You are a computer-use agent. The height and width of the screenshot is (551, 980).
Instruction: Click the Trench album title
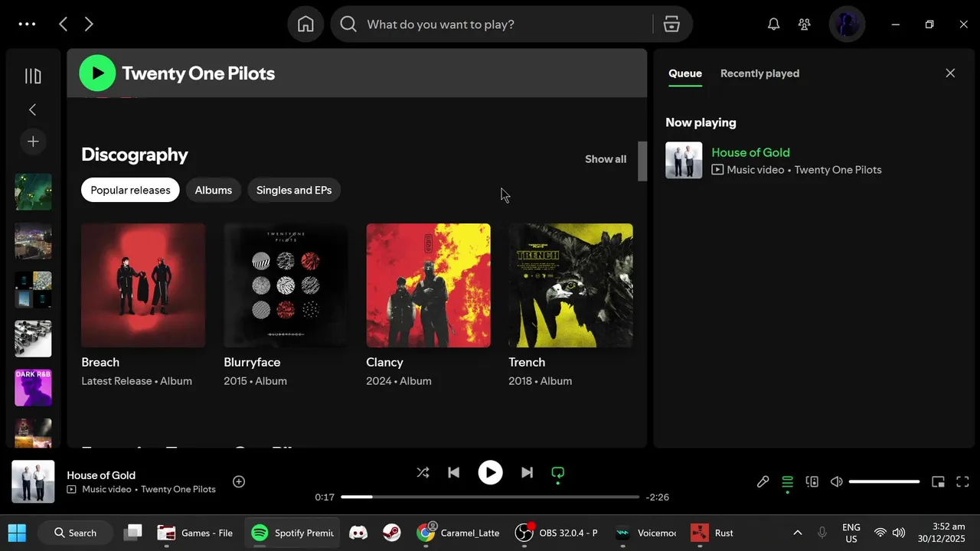[527, 362]
